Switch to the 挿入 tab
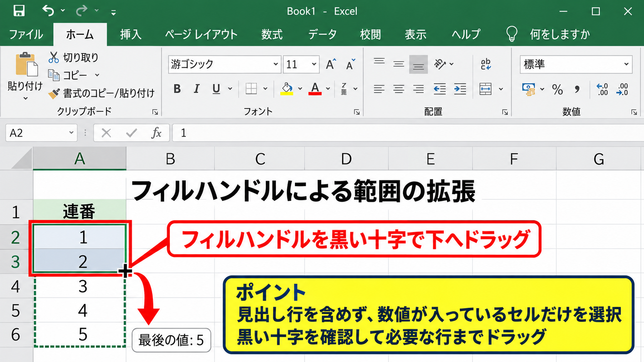This screenshot has width=644, height=362. (131, 34)
